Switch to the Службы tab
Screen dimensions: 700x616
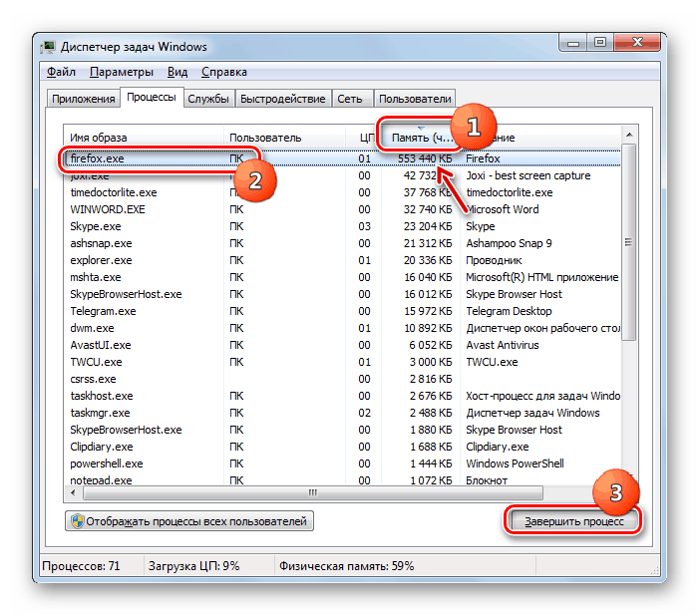(208, 99)
